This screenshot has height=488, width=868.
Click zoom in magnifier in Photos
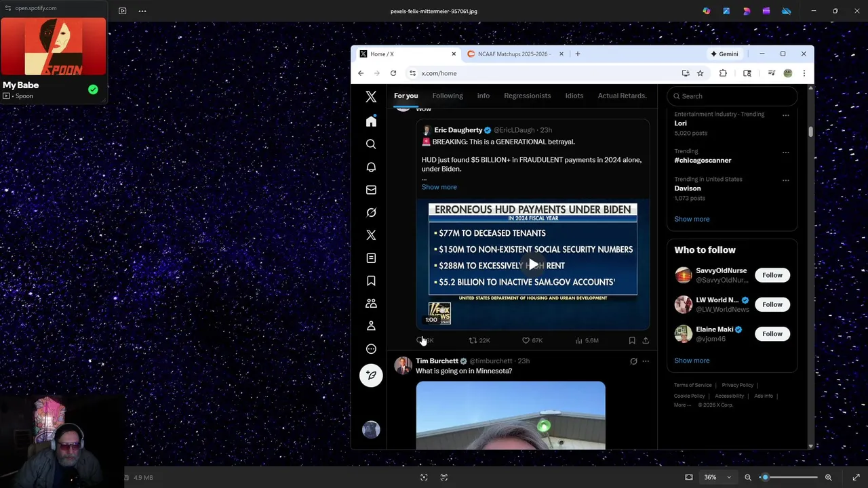click(x=828, y=477)
